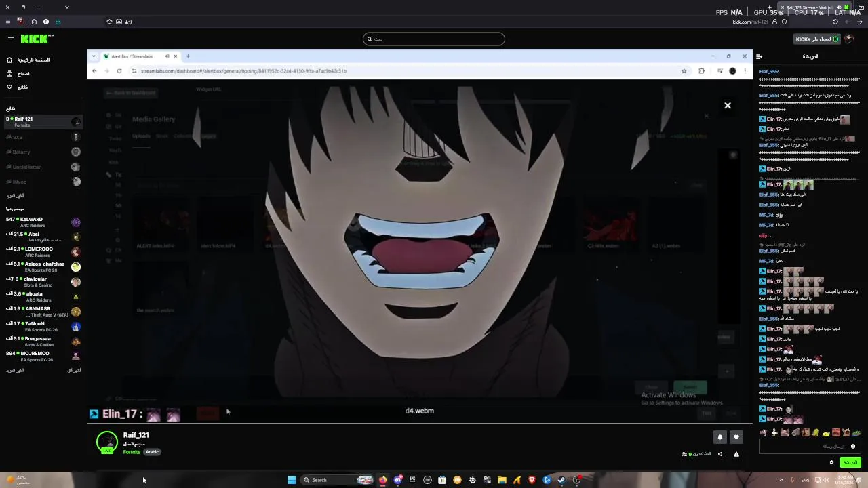The width and height of the screenshot is (868, 488).
Task: Reload the Streamlabs page in embedded browser
Action: click(119, 70)
